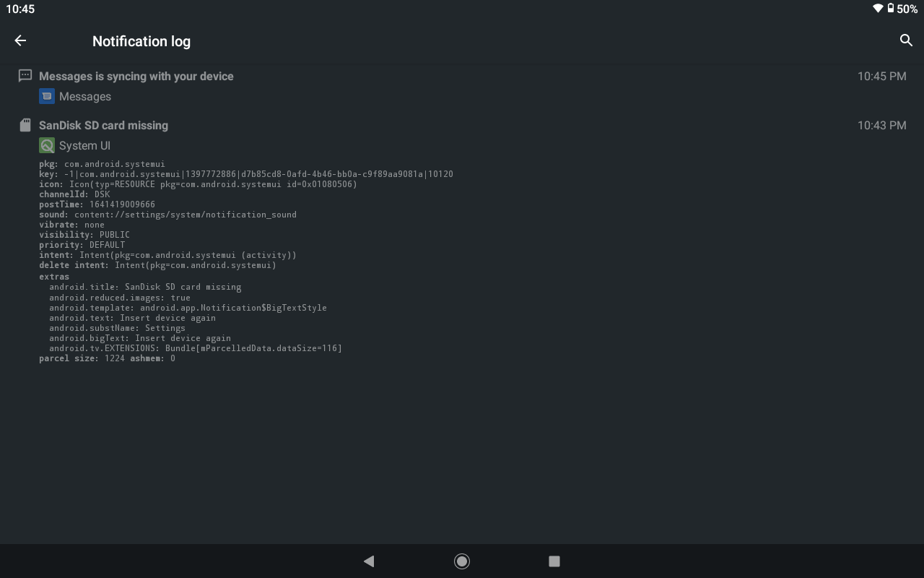
Task: Click the 'vibrate: none' line
Action: [71, 225]
